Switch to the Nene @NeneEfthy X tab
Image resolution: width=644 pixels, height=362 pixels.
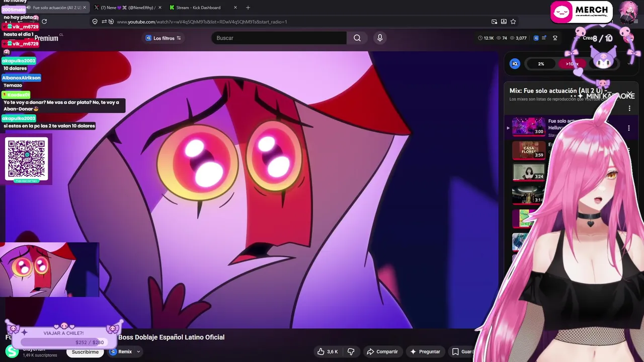[128, 8]
